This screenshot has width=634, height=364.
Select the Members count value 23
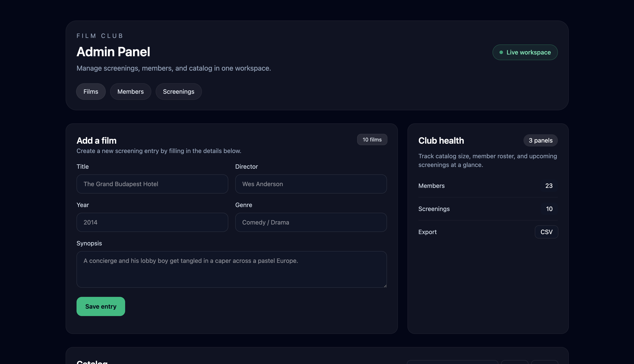pos(549,186)
